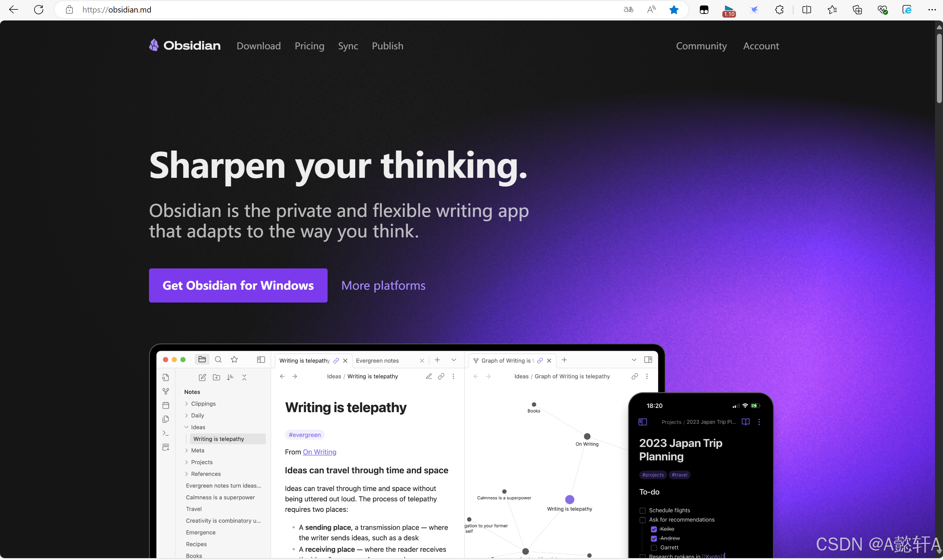The width and height of the screenshot is (943, 560).
Task: Click the purple Writing is telepathy graph node
Action: (570, 500)
